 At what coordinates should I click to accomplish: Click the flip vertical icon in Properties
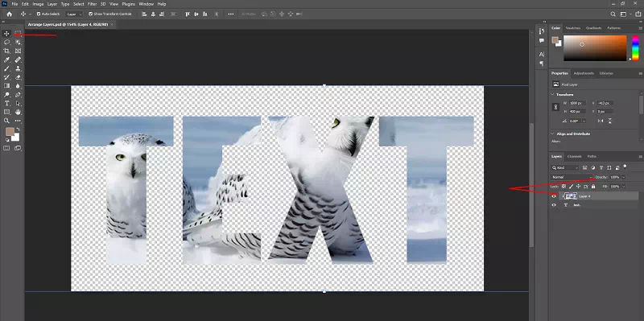610,121
